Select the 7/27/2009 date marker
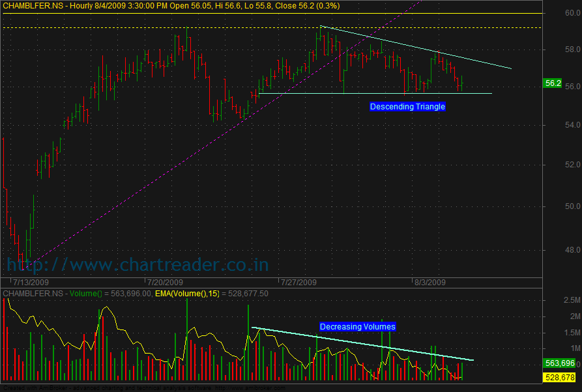Screen dimensions: 582x392 click(298, 282)
